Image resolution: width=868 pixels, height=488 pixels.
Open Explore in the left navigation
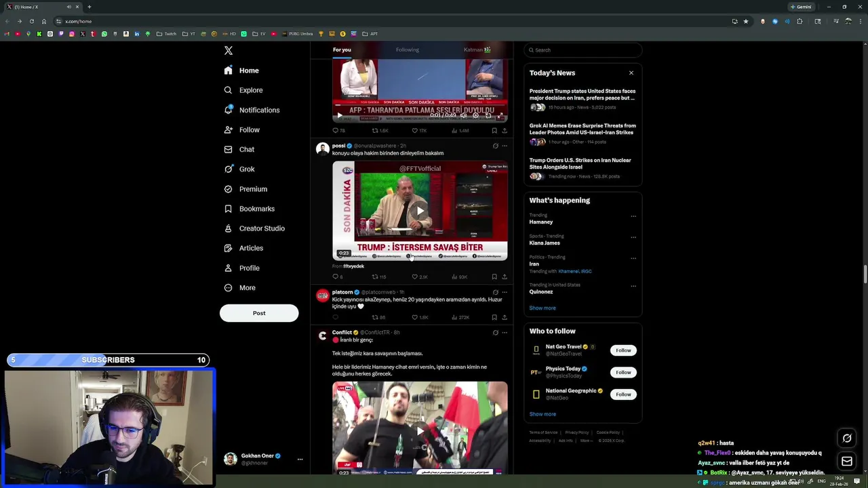pyautogui.click(x=243, y=90)
